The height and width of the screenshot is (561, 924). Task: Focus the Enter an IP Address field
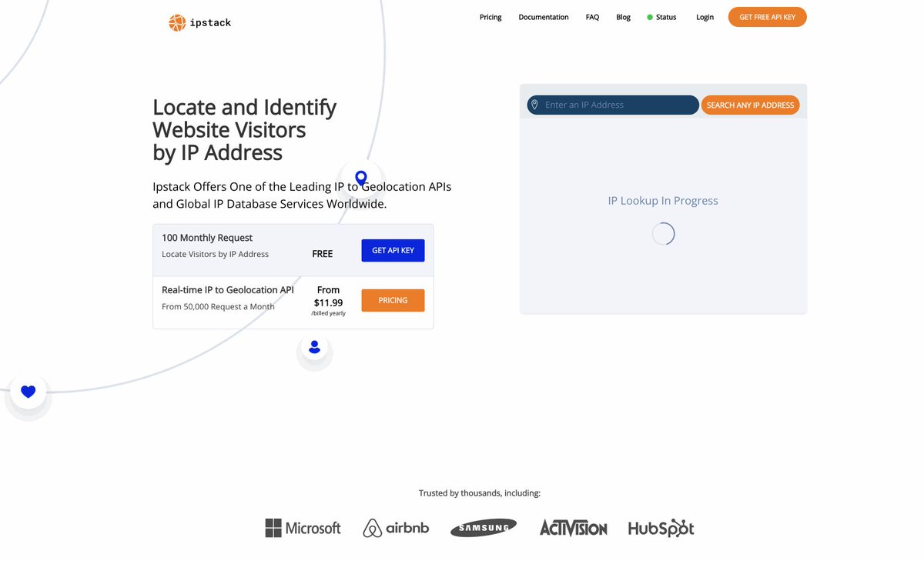tap(613, 105)
